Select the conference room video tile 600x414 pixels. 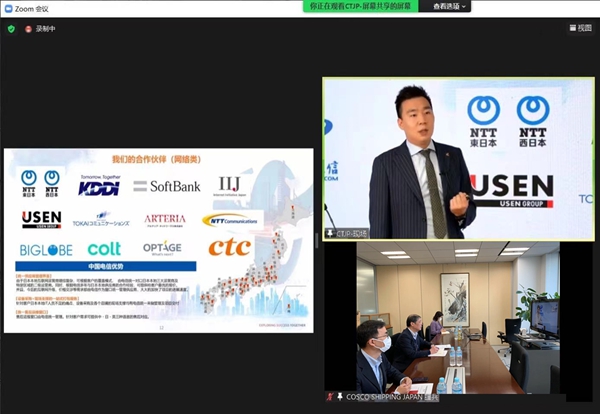460,320
